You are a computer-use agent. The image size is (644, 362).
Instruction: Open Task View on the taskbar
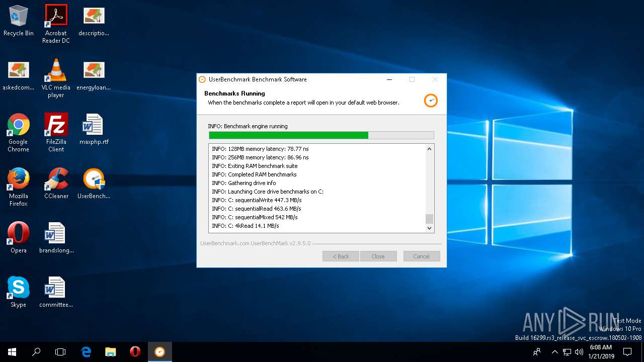60,352
